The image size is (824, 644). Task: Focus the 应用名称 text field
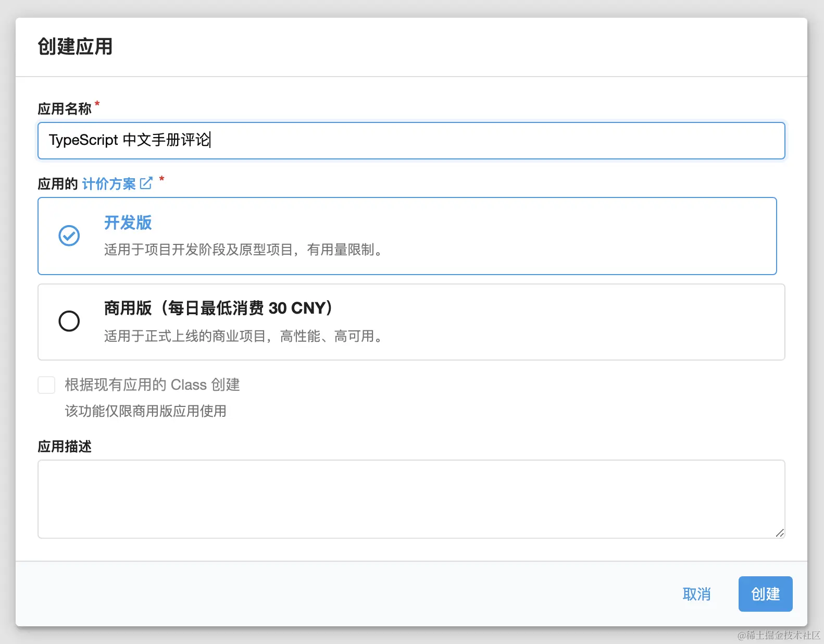[x=411, y=141]
